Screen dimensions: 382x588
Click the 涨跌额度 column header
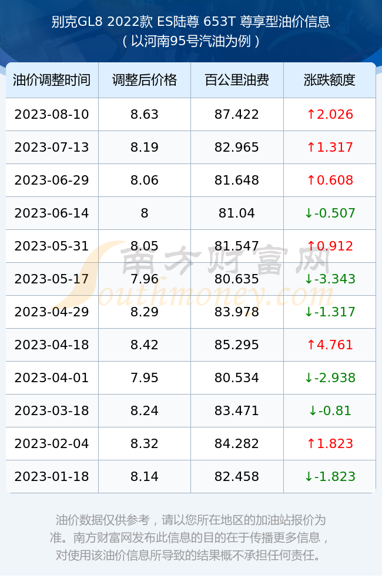click(x=330, y=80)
